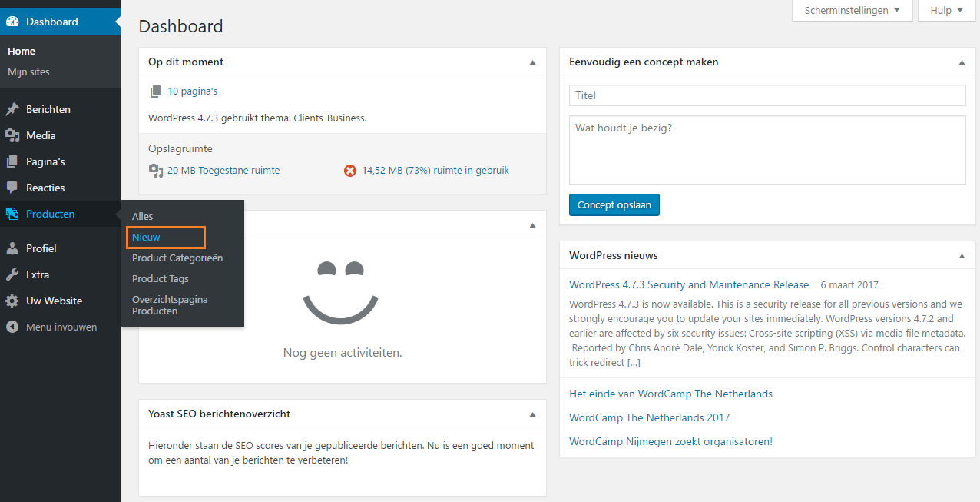
Task: Click the 6 maart 2017 date text
Action: [x=849, y=285]
